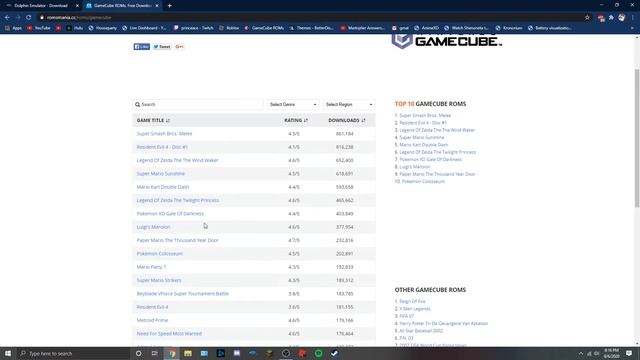Open Spotify from the taskbar
Viewport: 640px width, 360px height.
[318, 353]
